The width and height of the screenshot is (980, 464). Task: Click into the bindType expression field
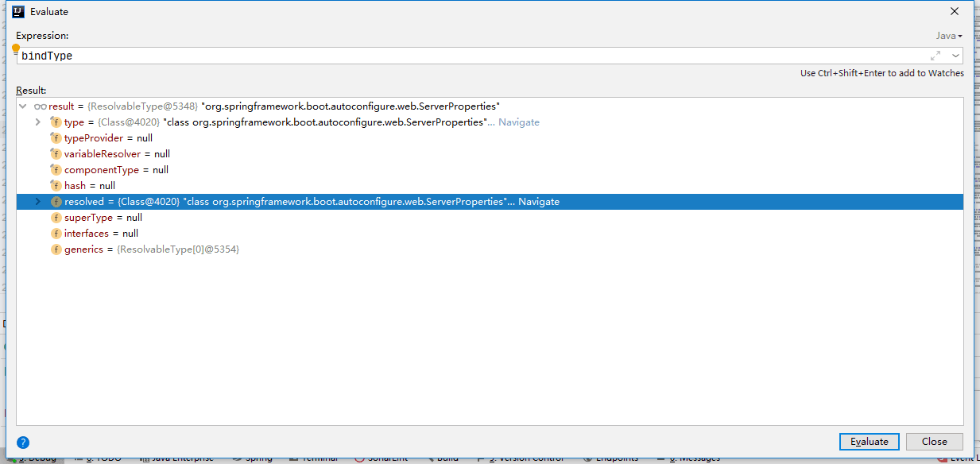click(x=473, y=56)
